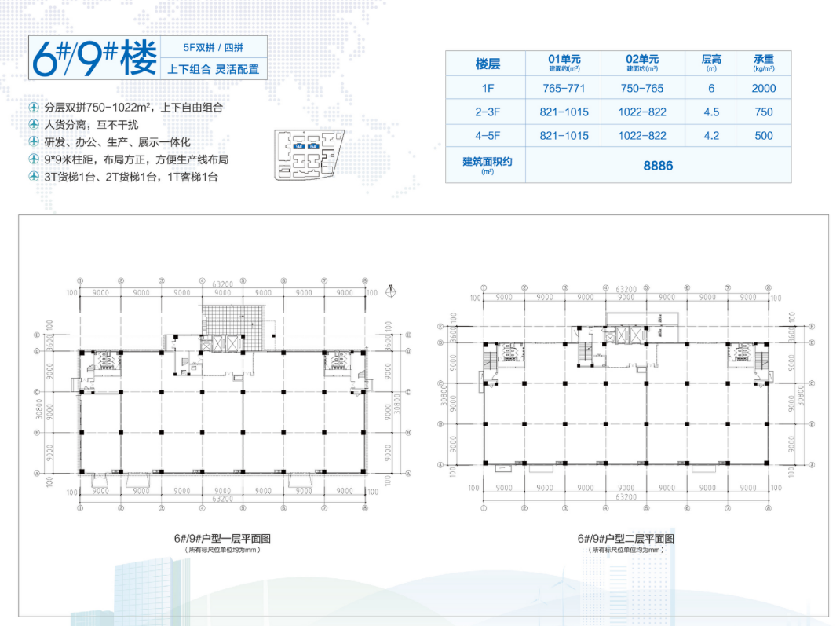Click the 承重 column header
Image resolution: width=840 pixels, height=626 pixels.
click(x=763, y=64)
